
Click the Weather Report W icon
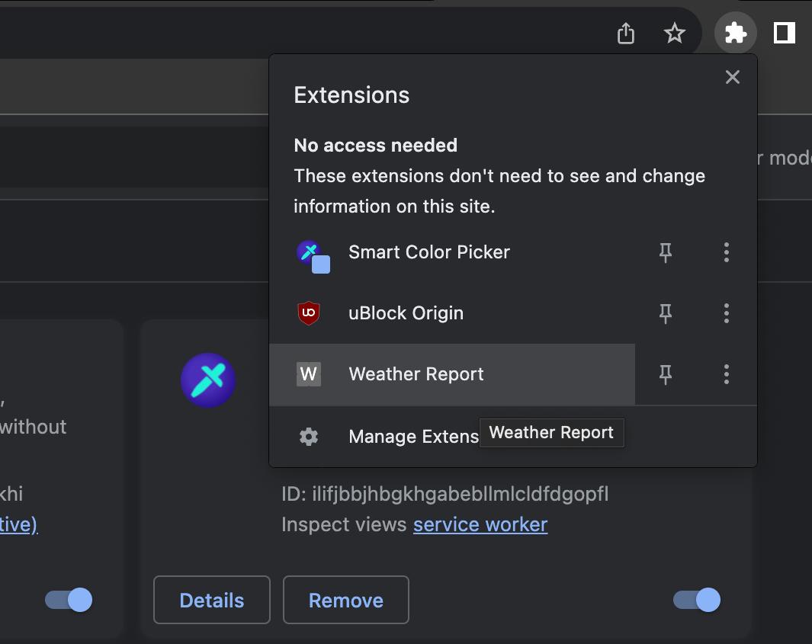coord(309,374)
